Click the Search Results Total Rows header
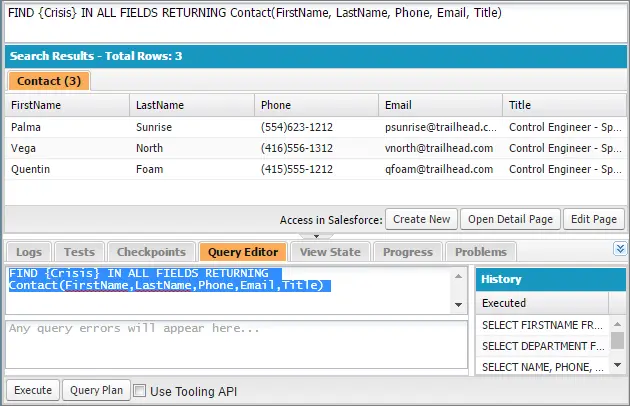The width and height of the screenshot is (630, 406). point(315,56)
